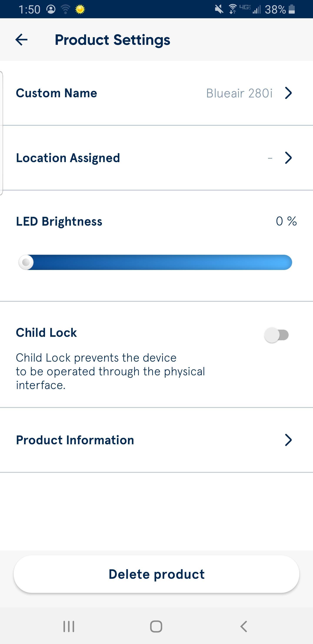Image resolution: width=313 pixels, height=644 pixels.
Task: Tap the weather sun status icon
Action: tap(80, 10)
